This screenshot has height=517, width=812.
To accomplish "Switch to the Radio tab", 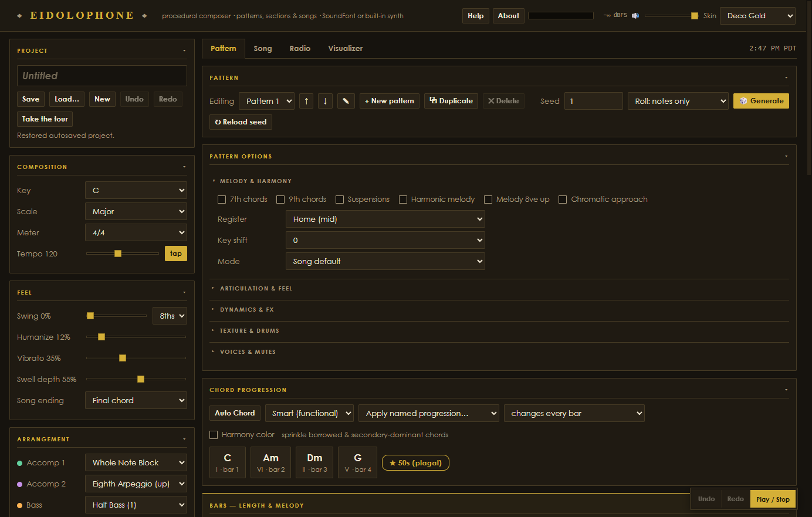I will coord(300,49).
